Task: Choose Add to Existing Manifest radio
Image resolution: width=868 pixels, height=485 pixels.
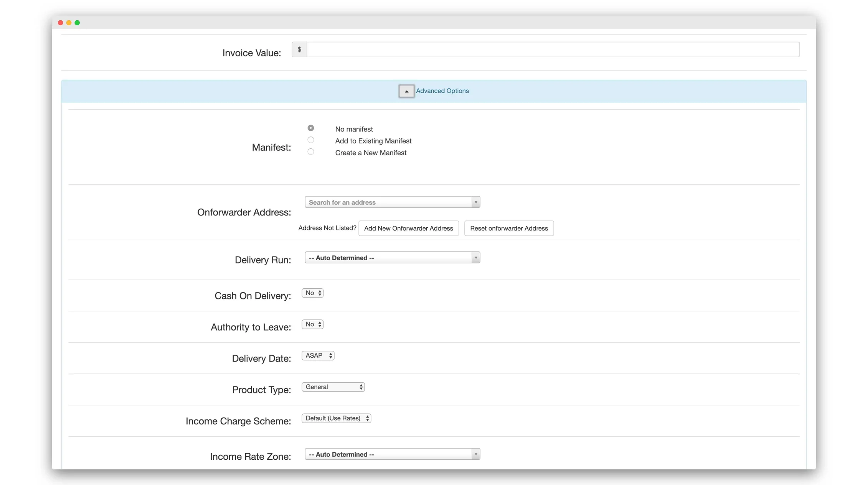Action: click(x=311, y=140)
